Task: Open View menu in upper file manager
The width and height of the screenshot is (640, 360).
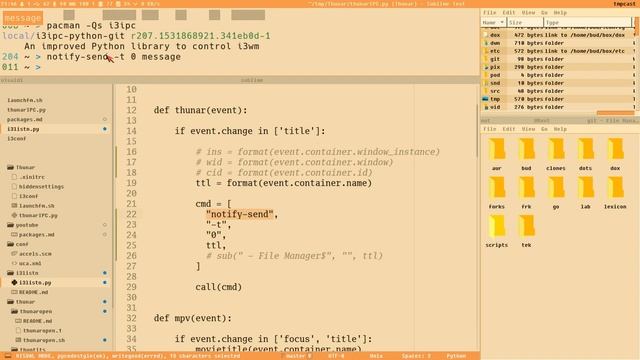Action: click(528, 13)
